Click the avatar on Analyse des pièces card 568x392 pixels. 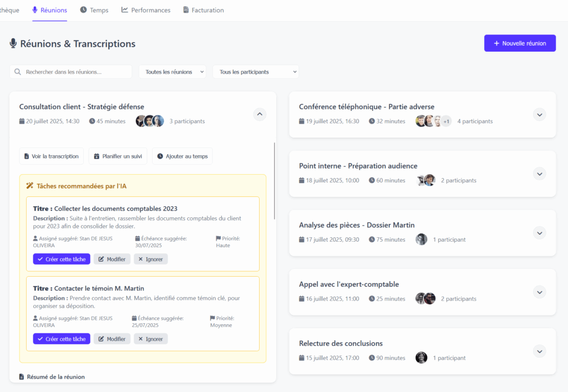point(422,240)
